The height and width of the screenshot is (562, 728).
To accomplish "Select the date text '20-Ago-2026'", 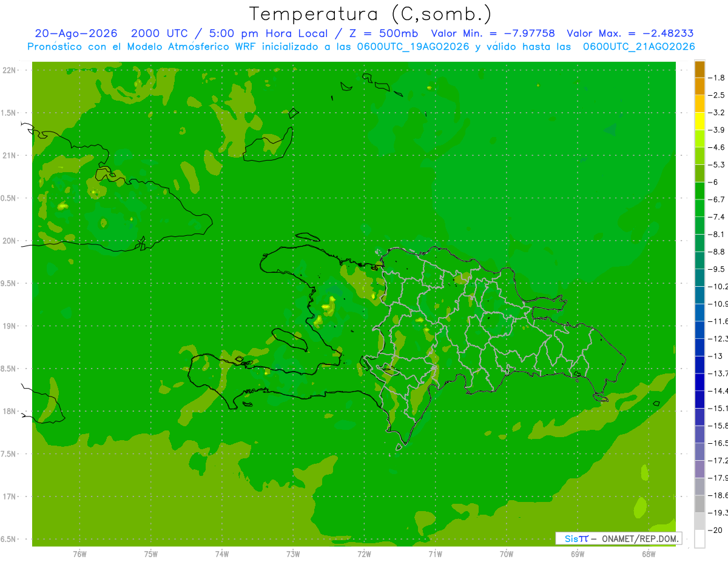I will click(x=76, y=33).
